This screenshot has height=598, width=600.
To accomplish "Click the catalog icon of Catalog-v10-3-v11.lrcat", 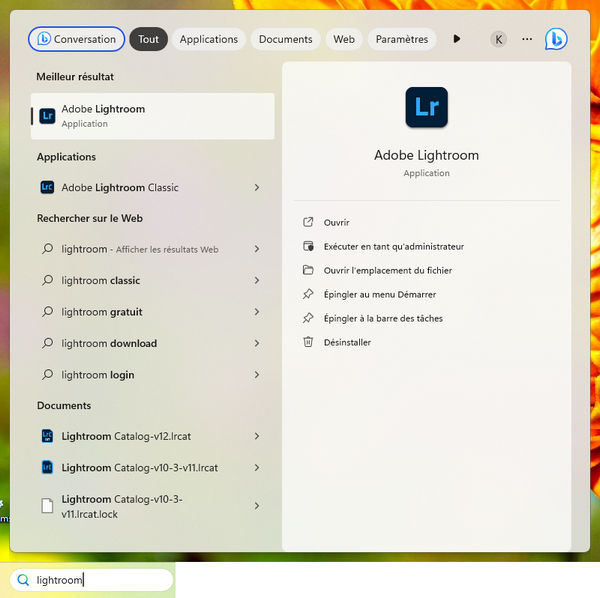I will pos(47,467).
